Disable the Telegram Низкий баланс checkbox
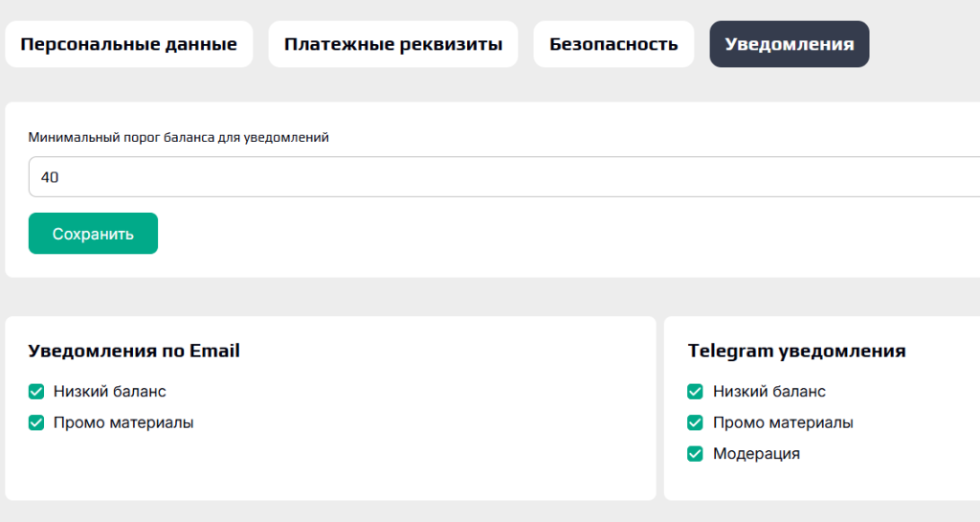 click(696, 392)
